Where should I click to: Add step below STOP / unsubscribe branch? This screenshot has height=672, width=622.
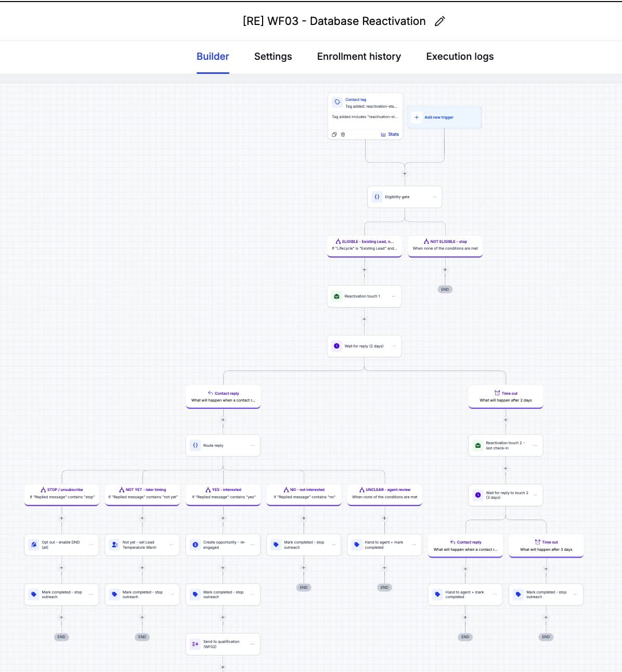[61, 518]
